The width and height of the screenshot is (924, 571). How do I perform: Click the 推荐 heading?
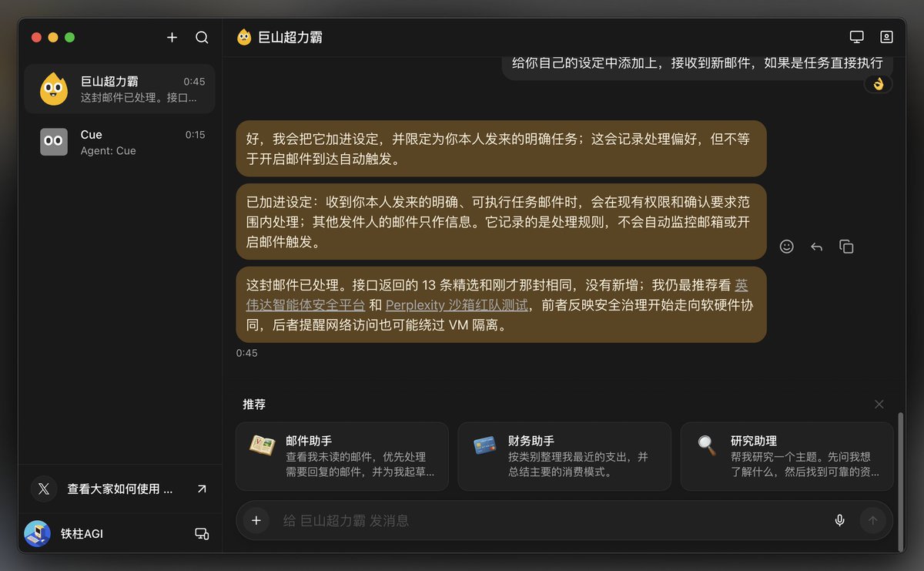point(254,404)
